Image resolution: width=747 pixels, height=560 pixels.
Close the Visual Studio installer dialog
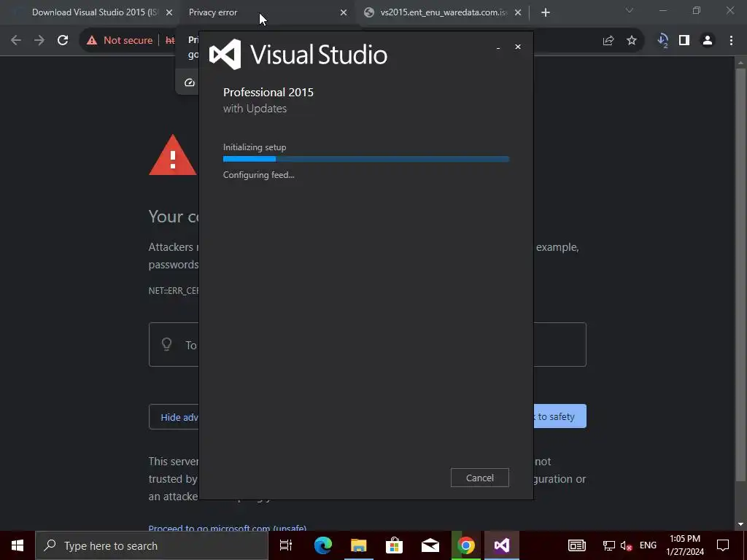point(518,47)
